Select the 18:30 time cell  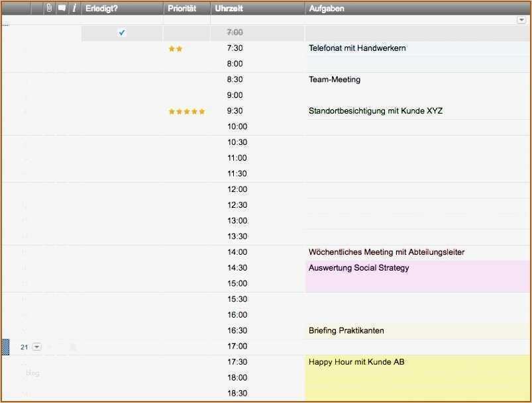tap(258, 393)
